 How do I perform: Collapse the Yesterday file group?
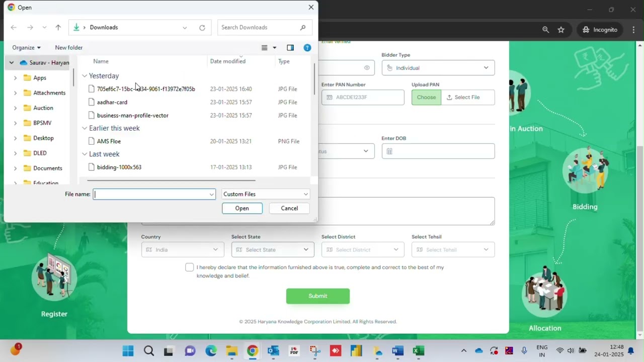coord(85,76)
